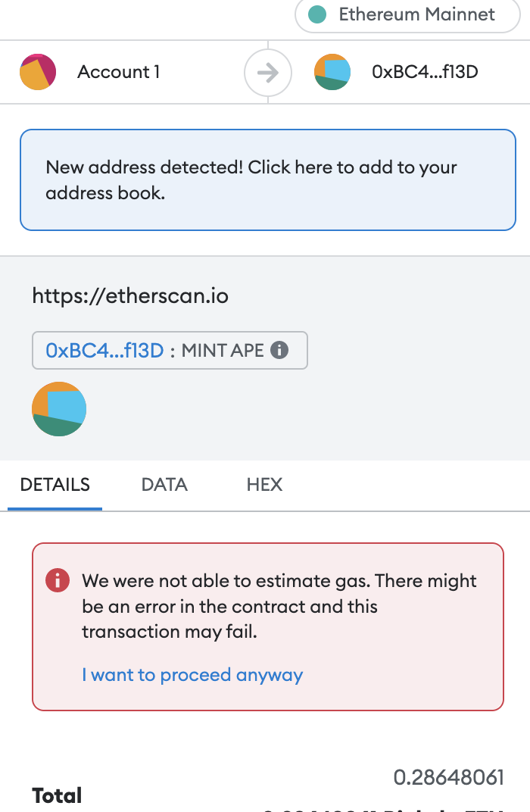The height and width of the screenshot is (812, 530).
Task: Click the info icon beside MINT APE
Action: [279, 351]
